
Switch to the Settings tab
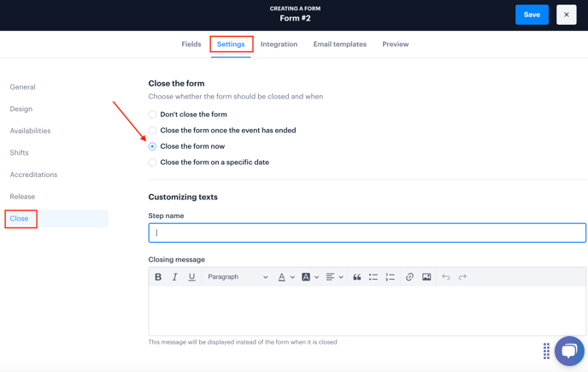(231, 44)
